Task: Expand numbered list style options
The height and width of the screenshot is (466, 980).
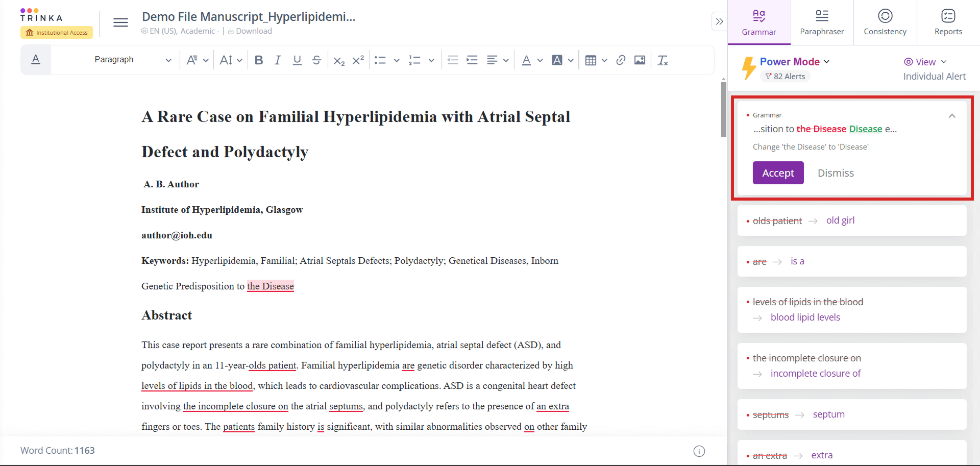Action: coord(431,60)
